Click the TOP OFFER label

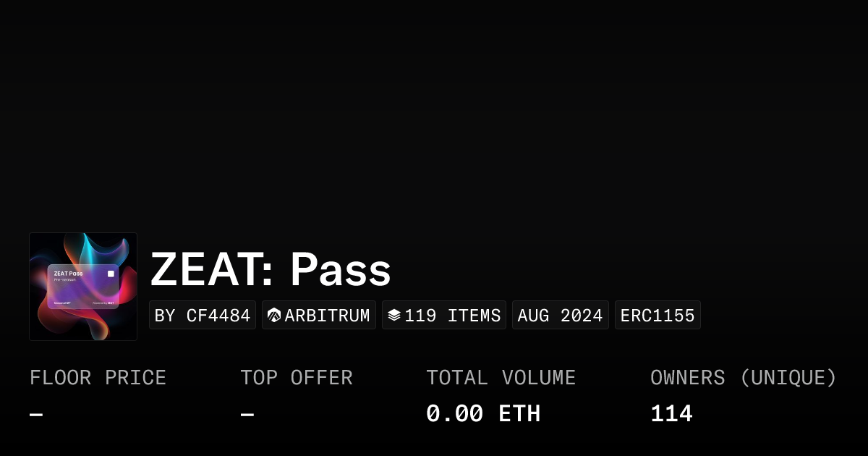point(297,378)
